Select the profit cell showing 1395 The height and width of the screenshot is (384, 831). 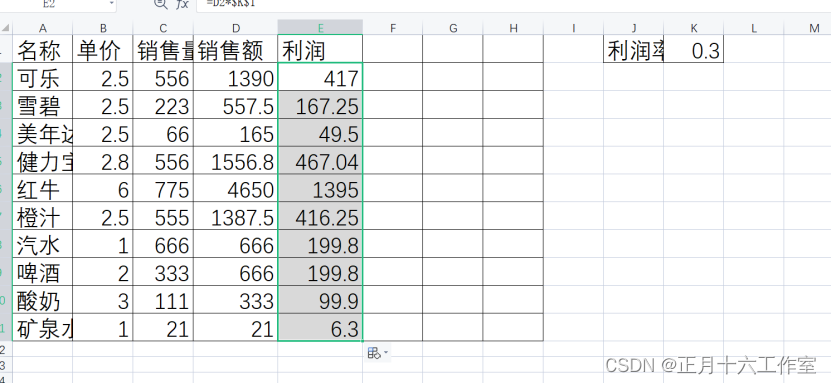pyautogui.click(x=320, y=189)
